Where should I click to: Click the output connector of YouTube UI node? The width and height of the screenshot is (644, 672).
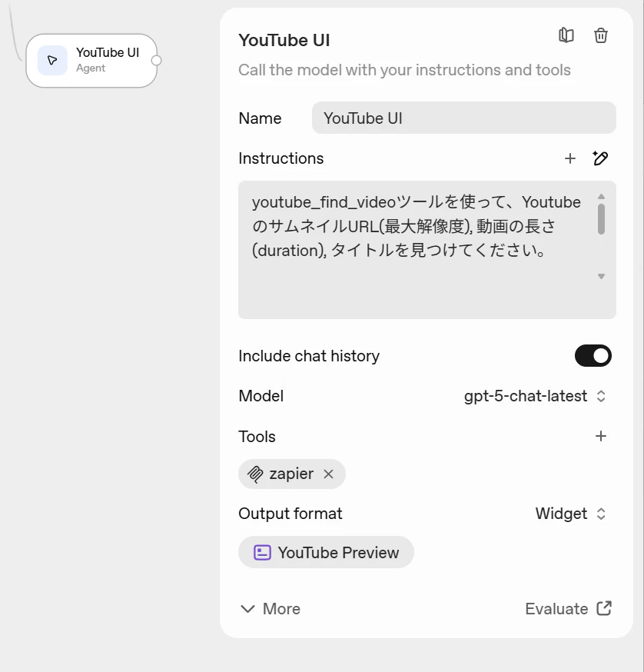pyautogui.click(x=157, y=61)
